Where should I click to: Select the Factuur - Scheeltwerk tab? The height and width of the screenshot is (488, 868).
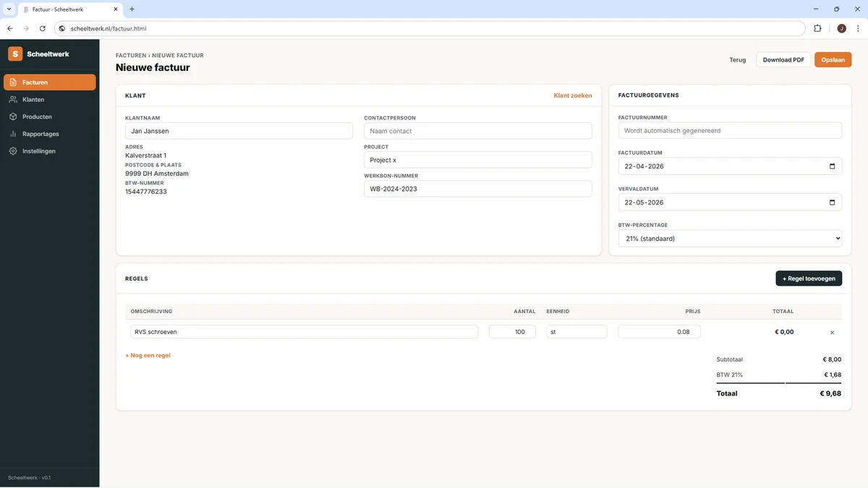pos(70,9)
